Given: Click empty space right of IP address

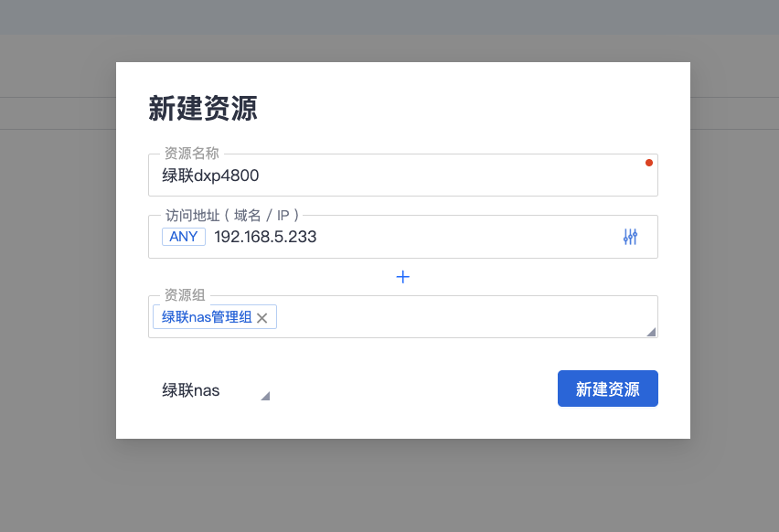Looking at the screenshot, I should click(457, 237).
